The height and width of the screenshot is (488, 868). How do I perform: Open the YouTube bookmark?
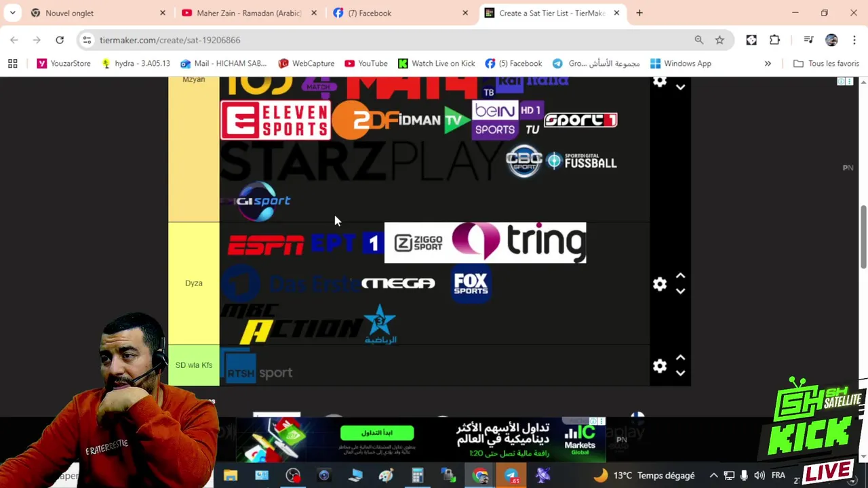coord(366,64)
